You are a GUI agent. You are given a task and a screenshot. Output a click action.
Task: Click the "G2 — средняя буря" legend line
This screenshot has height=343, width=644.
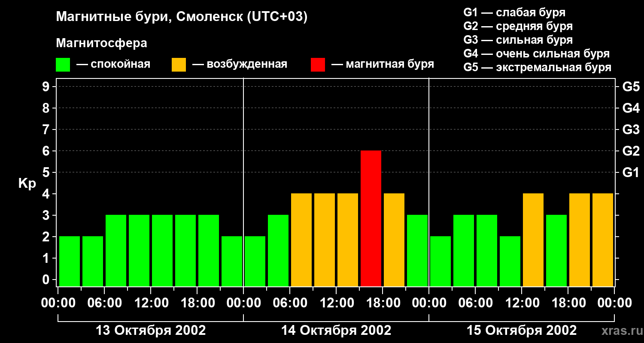tap(518, 27)
